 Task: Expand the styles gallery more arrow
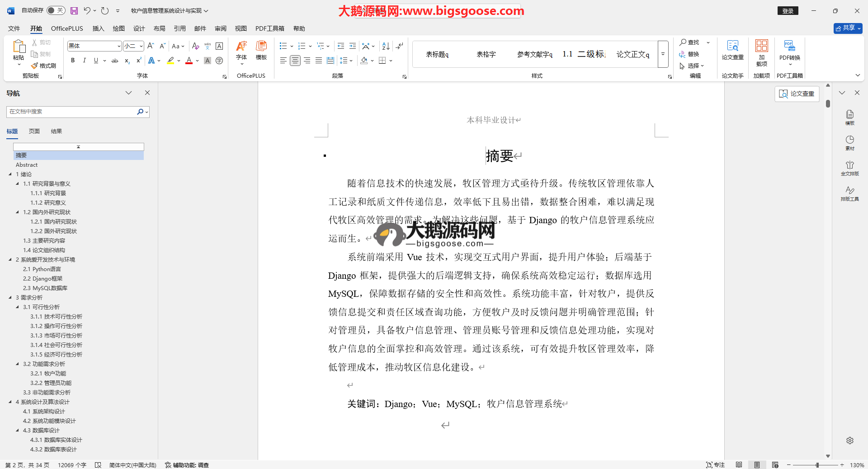(663, 54)
